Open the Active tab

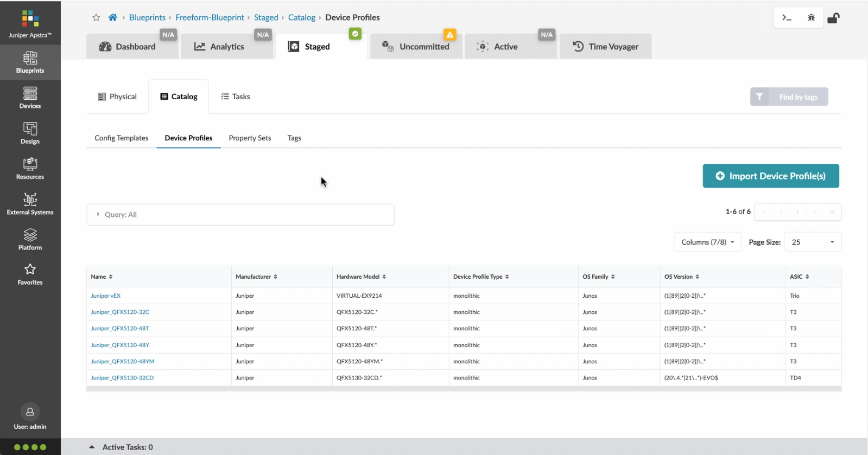(x=510, y=47)
